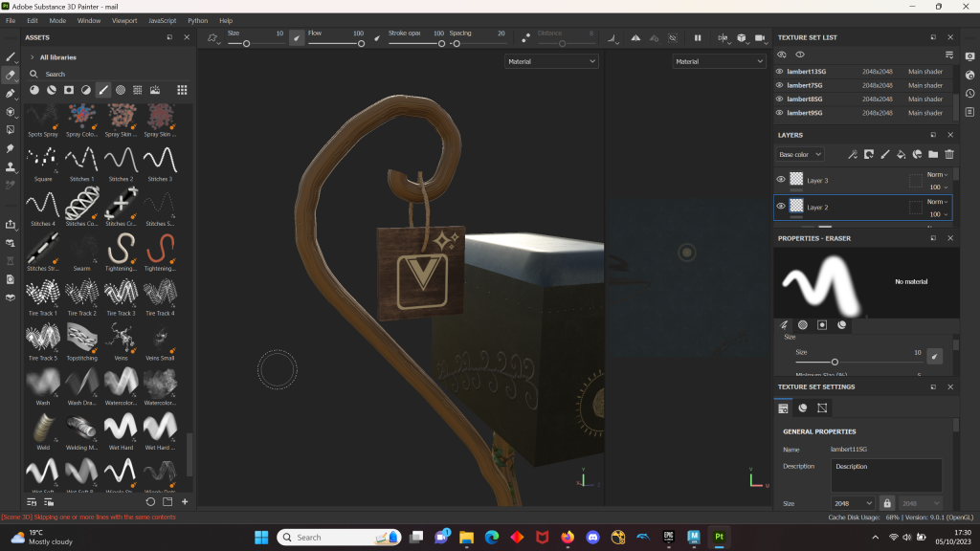980x551 pixels.
Task: Change Layer 3 blending mode dropdown
Action: [937, 175]
